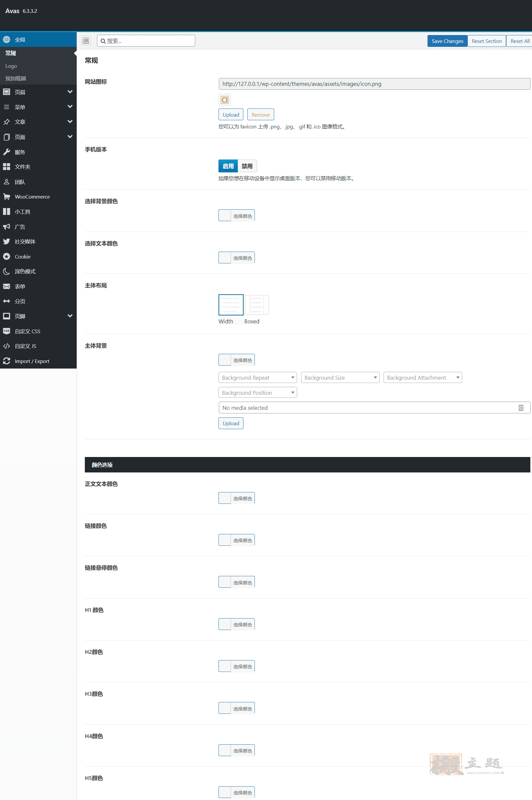The height and width of the screenshot is (800, 532).
Task: Pick color for 选择背景颜色
Action: click(237, 216)
